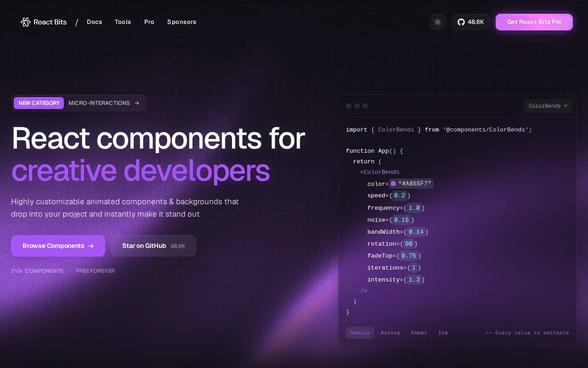Edit the fadeTop value 0.75
The height and width of the screenshot is (368, 588).
point(409,256)
